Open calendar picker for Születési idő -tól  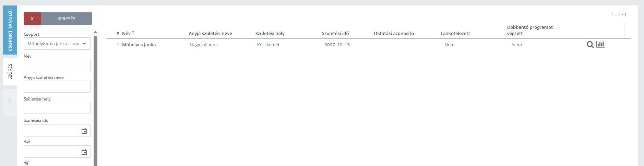point(84,131)
